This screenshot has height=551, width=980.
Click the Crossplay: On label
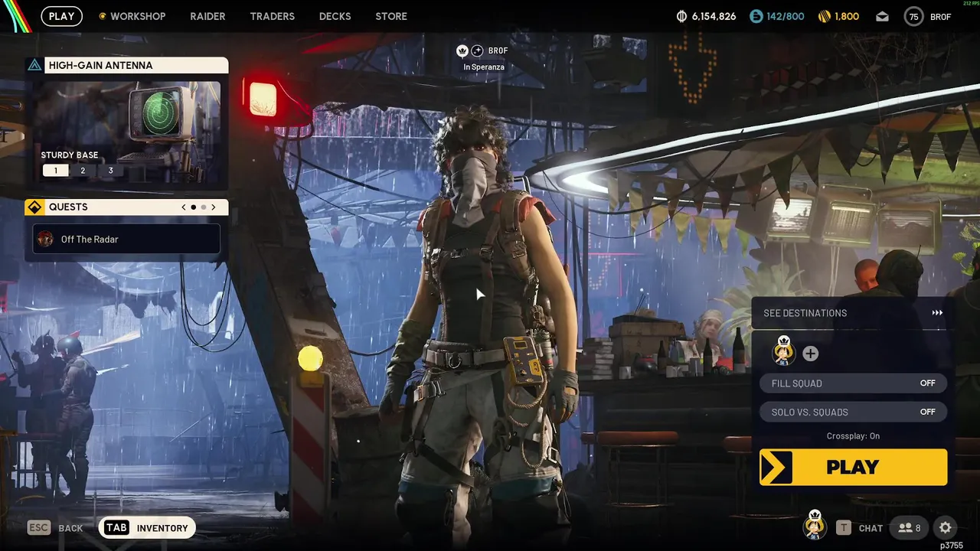coord(853,436)
